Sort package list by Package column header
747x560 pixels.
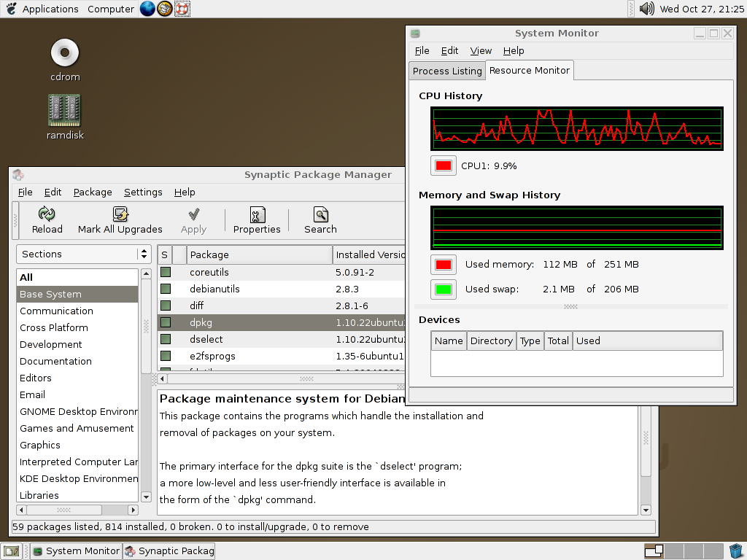point(259,254)
